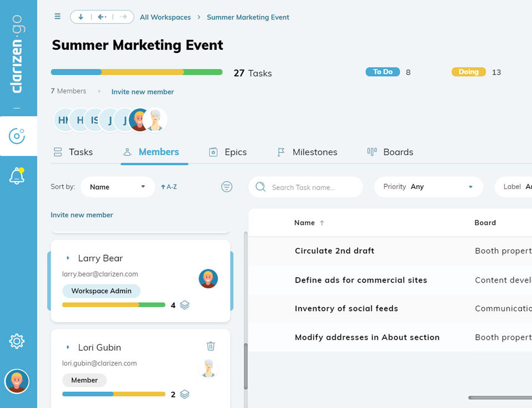Open task Circulate 2nd draft
Screen dimensions: 532x408
point(335,251)
